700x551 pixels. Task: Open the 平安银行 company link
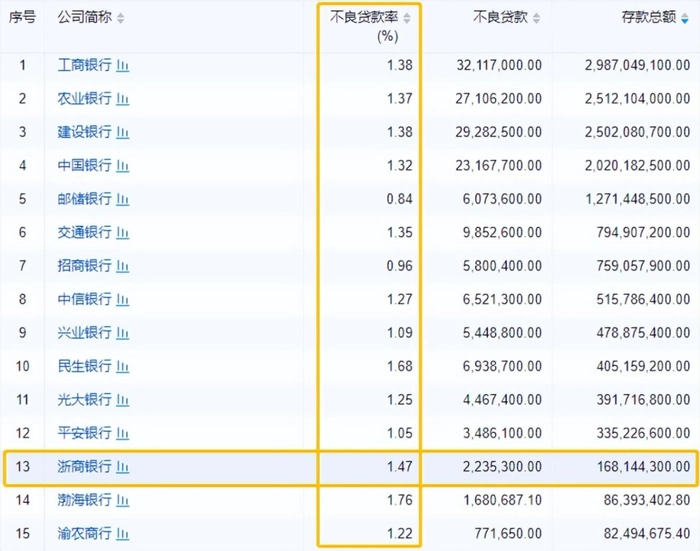click(x=85, y=433)
